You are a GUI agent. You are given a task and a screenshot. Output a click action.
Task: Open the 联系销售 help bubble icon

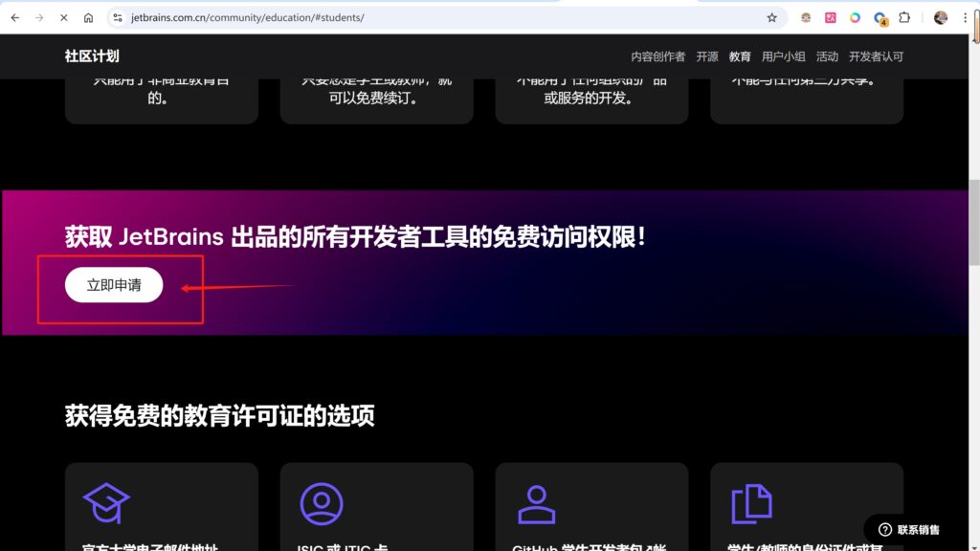tap(885, 528)
